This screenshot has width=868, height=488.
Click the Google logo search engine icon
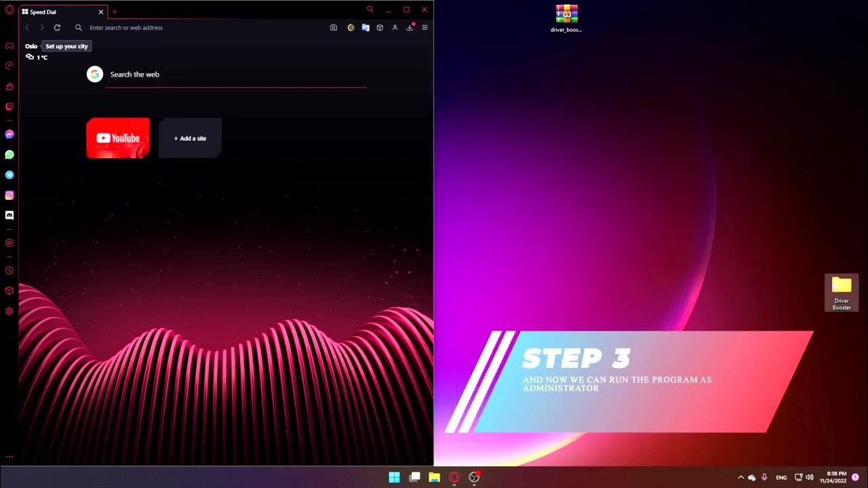pos(95,75)
